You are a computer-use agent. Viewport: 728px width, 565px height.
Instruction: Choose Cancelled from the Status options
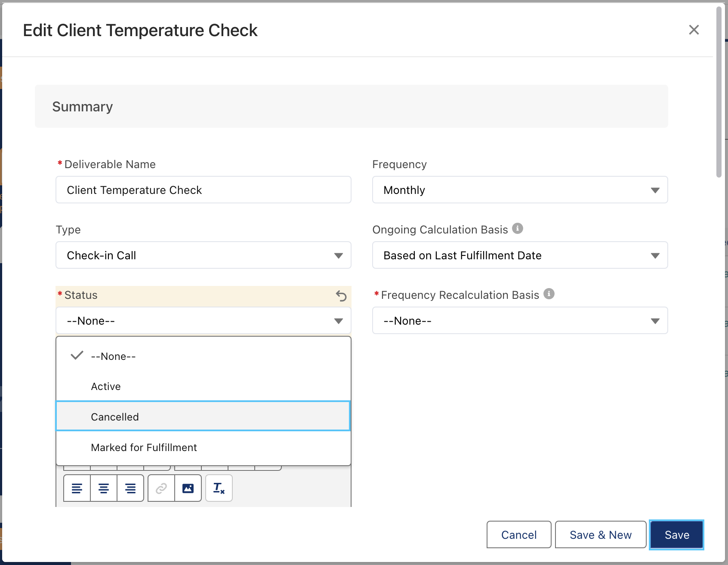point(204,416)
